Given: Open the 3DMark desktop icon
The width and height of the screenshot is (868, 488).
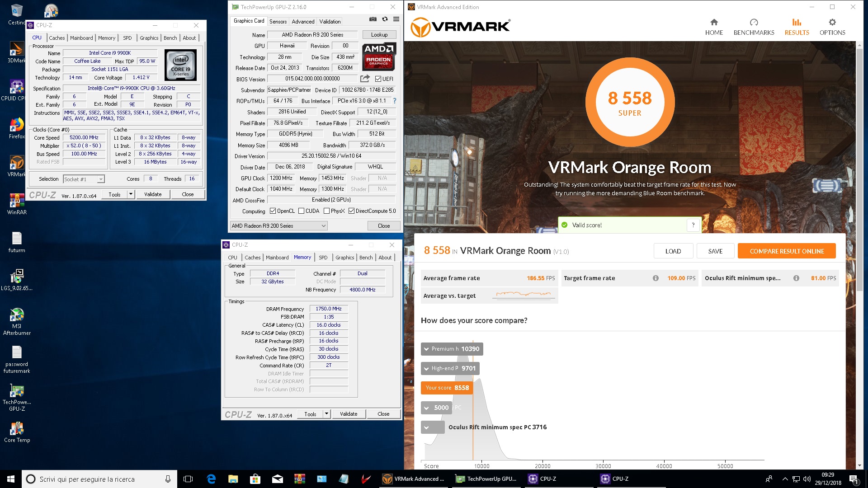Looking at the screenshot, I should point(17,52).
